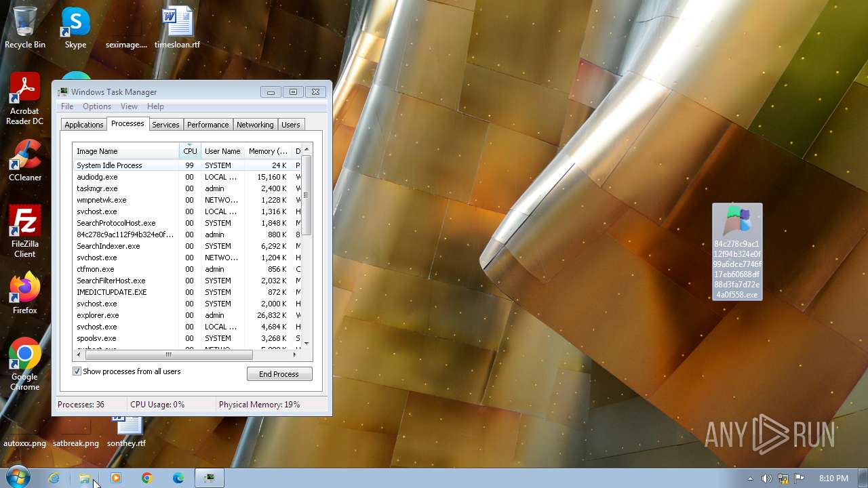This screenshot has height=488, width=868.
Task: Open the File menu in Task Manager
Action: click(67, 106)
